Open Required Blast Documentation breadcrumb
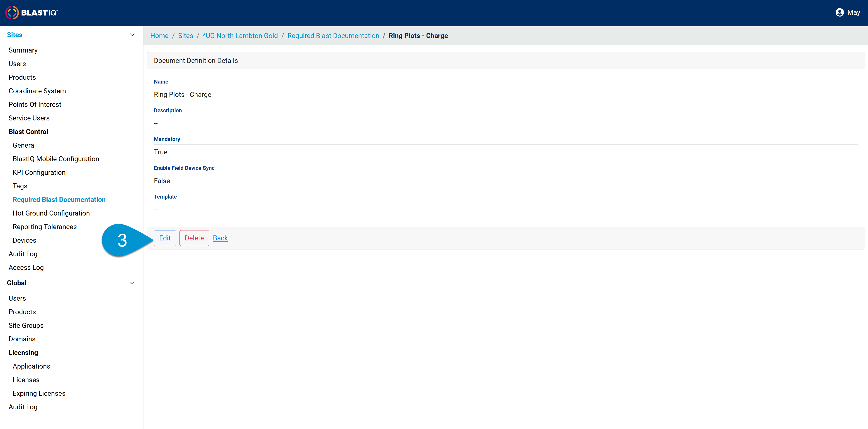 (333, 36)
